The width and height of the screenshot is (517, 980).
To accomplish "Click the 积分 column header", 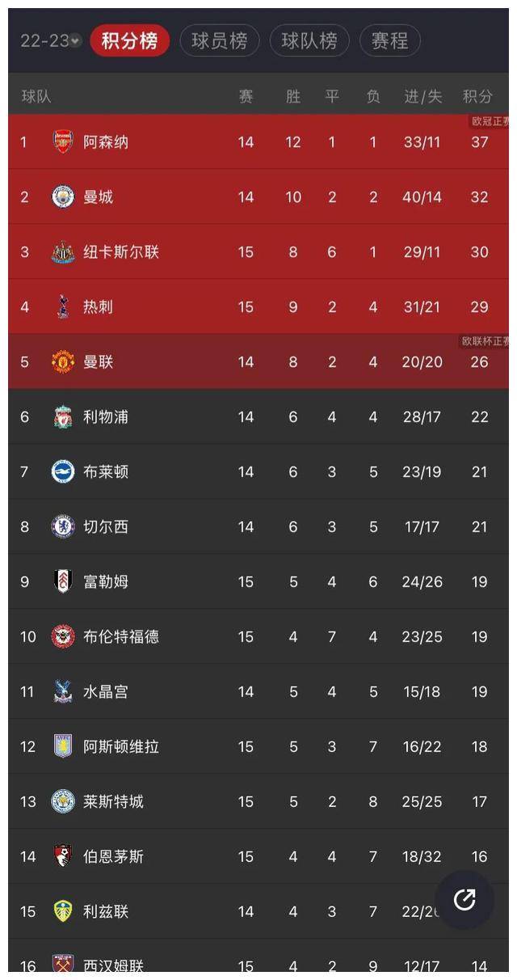I will 477,96.
